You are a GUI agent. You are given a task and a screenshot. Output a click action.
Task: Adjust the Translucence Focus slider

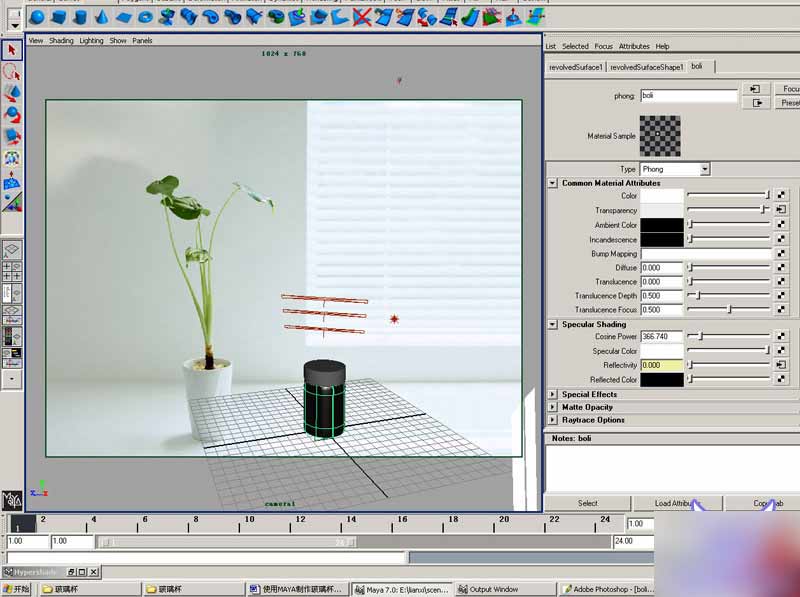(x=729, y=309)
